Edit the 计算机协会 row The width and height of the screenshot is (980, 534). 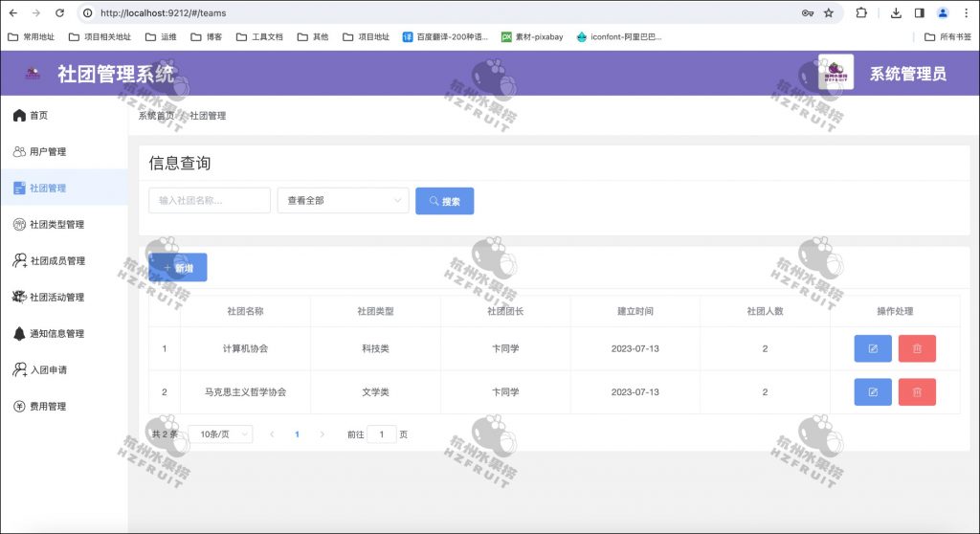tap(873, 348)
